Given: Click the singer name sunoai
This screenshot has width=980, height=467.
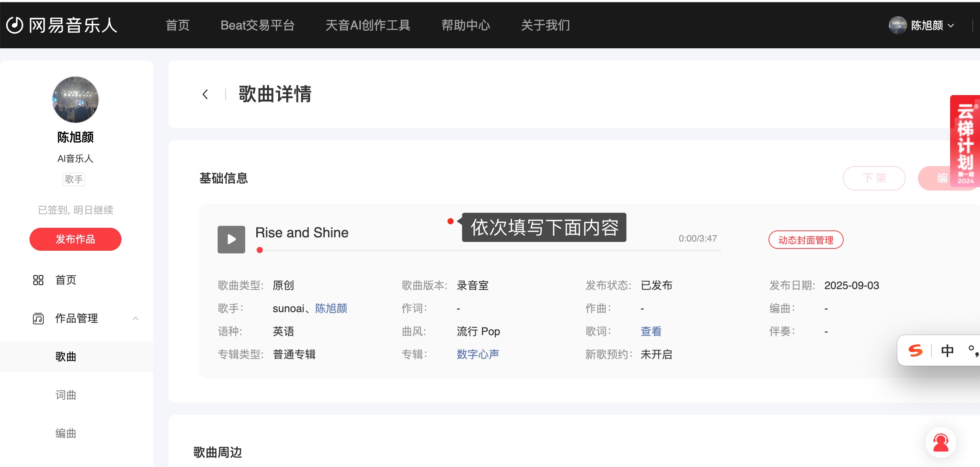Looking at the screenshot, I should 288,308.
